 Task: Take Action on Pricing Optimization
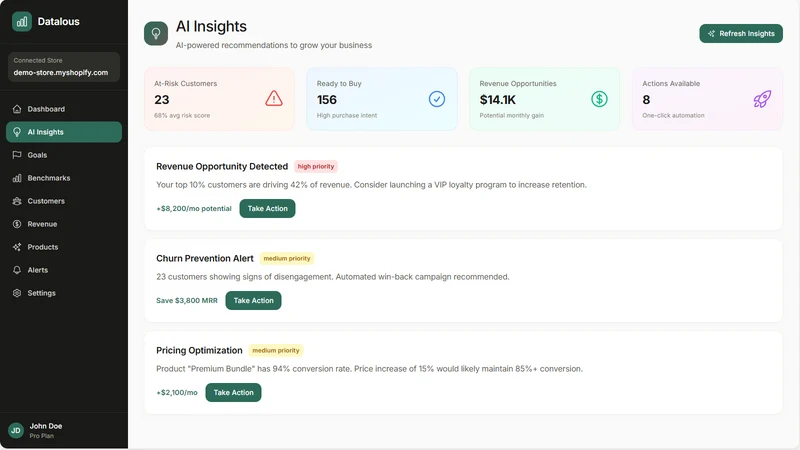[x=233, y=392]
